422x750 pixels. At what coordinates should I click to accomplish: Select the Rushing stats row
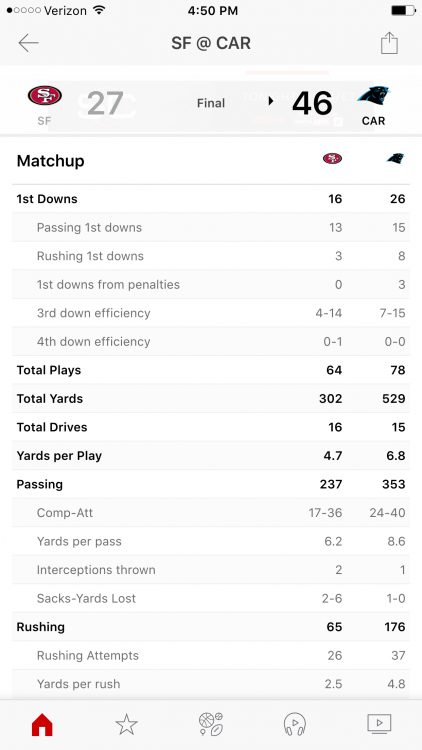[x=211, y=627]
